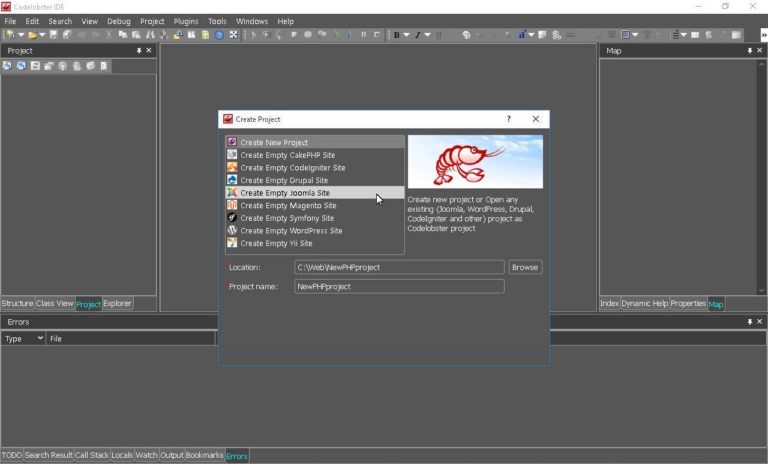The height and width of the screenshot is (464, 768).
Task: Open the list formatting dropdown arrow
Action: click(x=684, y=35)
